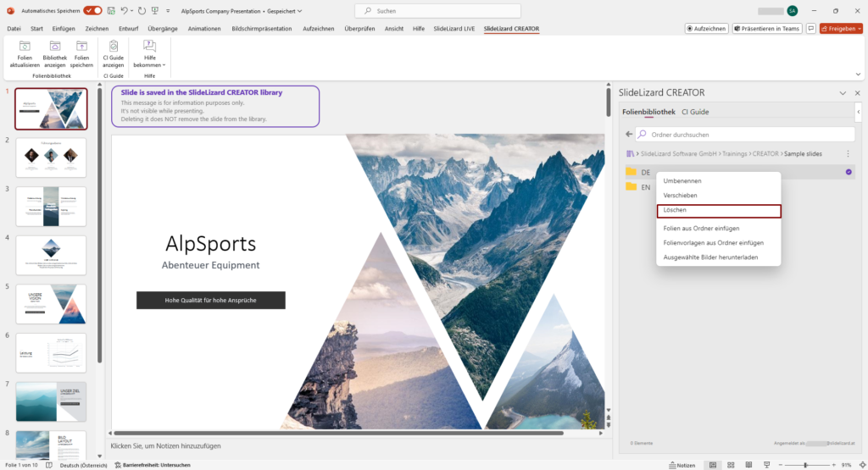
Task: Click the Aufzeichnen button at top right
Action: 706,29
